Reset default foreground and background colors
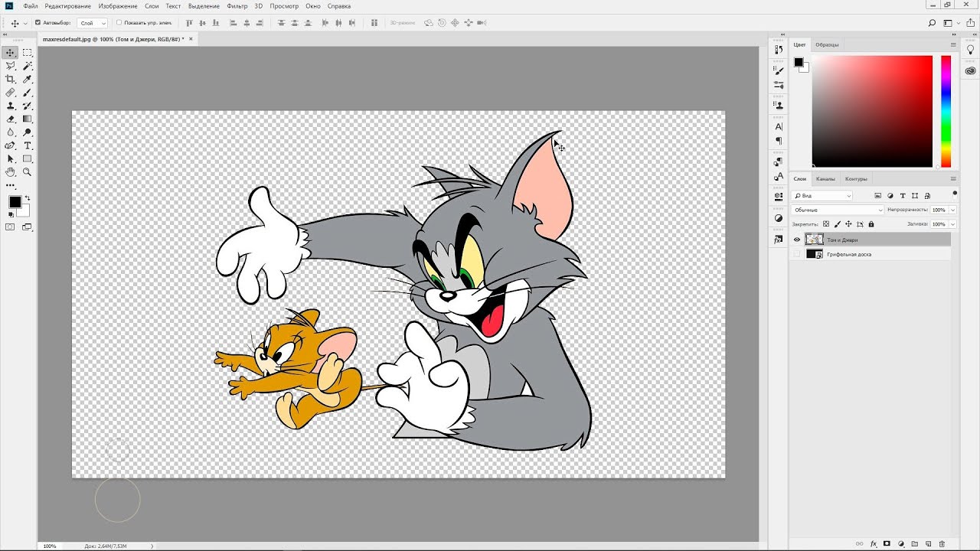 click(11, 215)
